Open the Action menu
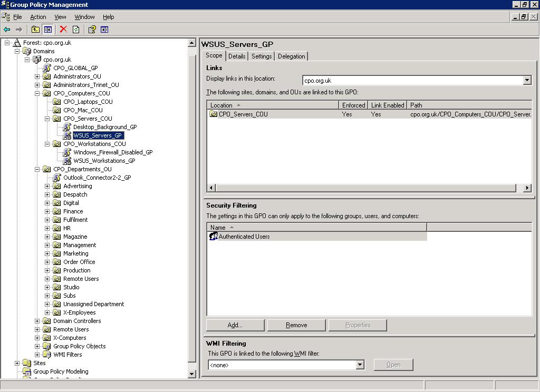Image resolution: width=540 pixels, height=392 pixels. [x=38, y=17]
